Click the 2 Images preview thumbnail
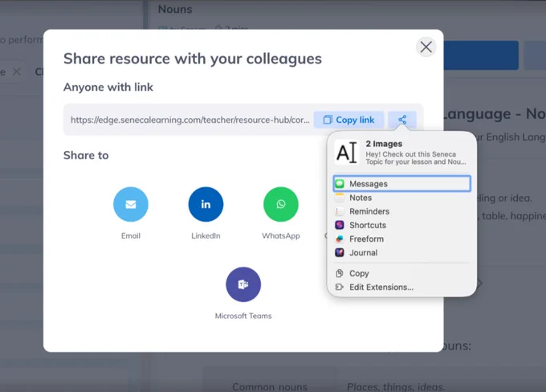The width and height of the screenshot is (546, 392). [347, 153]
